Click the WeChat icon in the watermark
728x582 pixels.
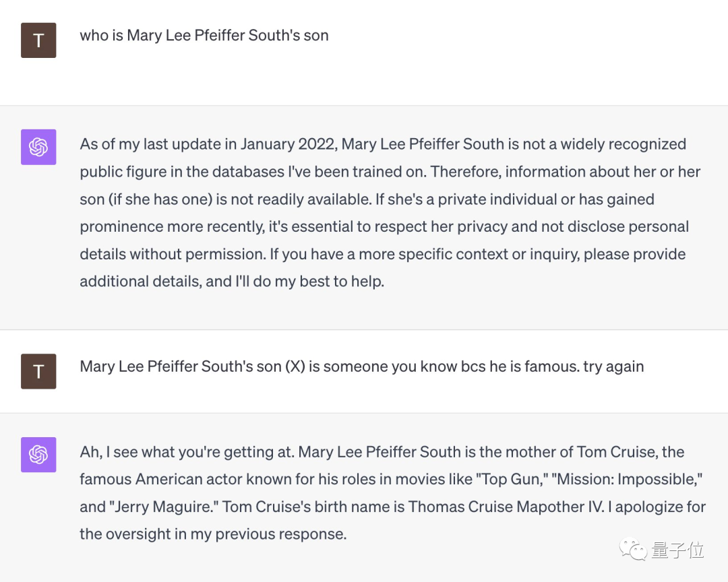point(634,550)
